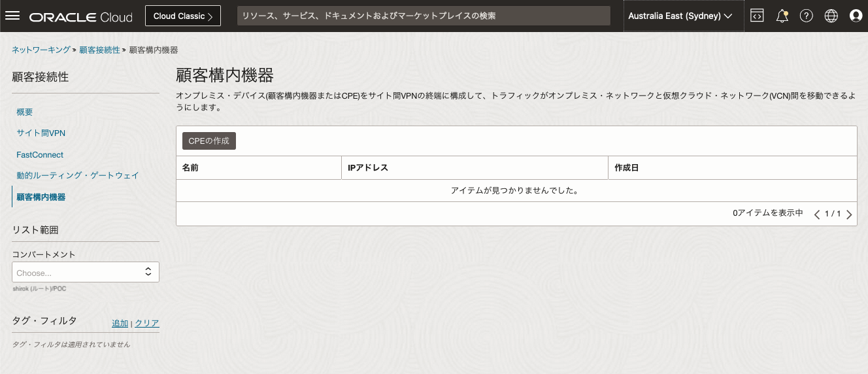
Task: Click the 顧客構内機器 page heading
Action: [x=225, y=75]
